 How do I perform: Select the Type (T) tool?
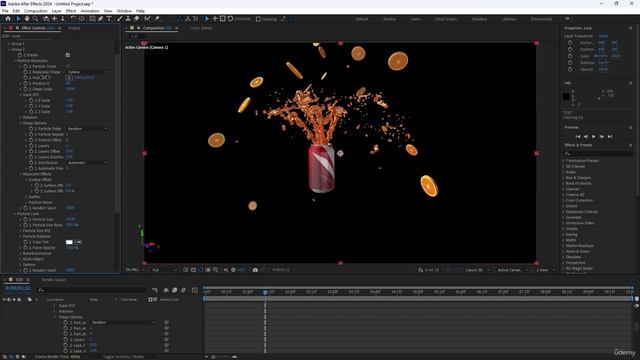coord(109,19)
